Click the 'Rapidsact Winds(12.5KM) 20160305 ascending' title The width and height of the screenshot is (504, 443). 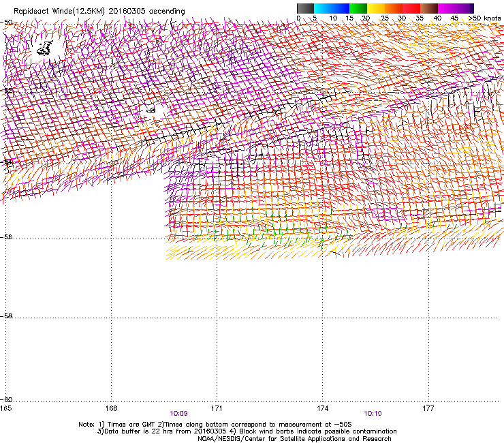point(99,12)
